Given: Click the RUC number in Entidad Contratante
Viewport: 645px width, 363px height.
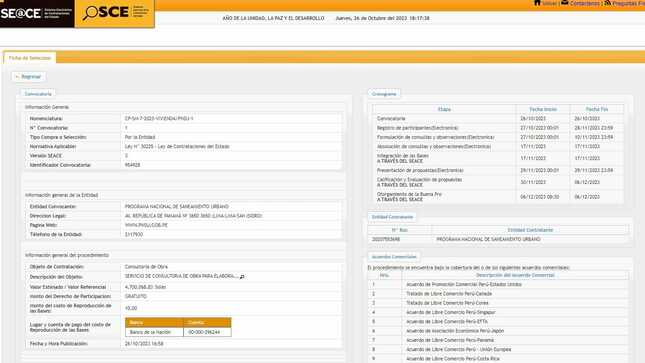Looking at the screenshot, I should 386,239.
